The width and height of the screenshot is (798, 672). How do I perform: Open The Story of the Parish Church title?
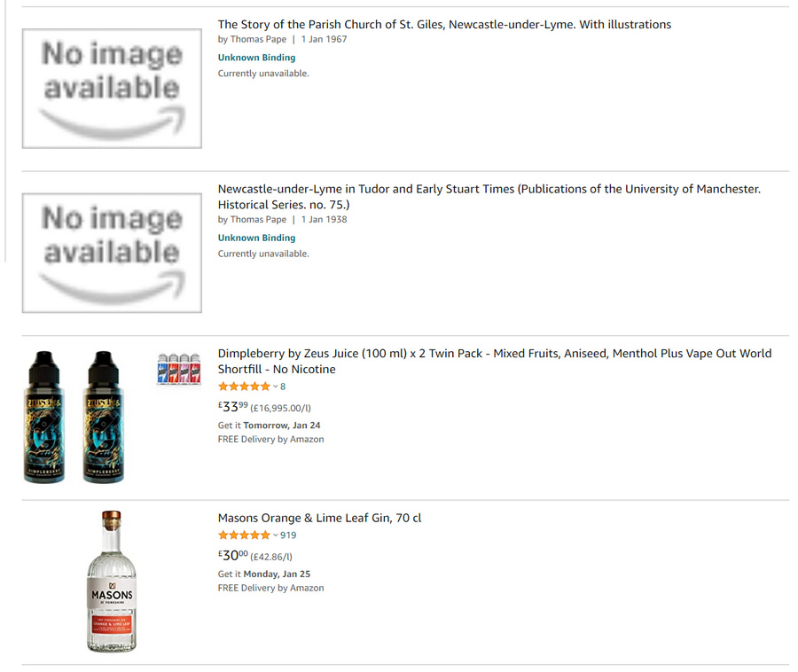(x=444, y=25)
